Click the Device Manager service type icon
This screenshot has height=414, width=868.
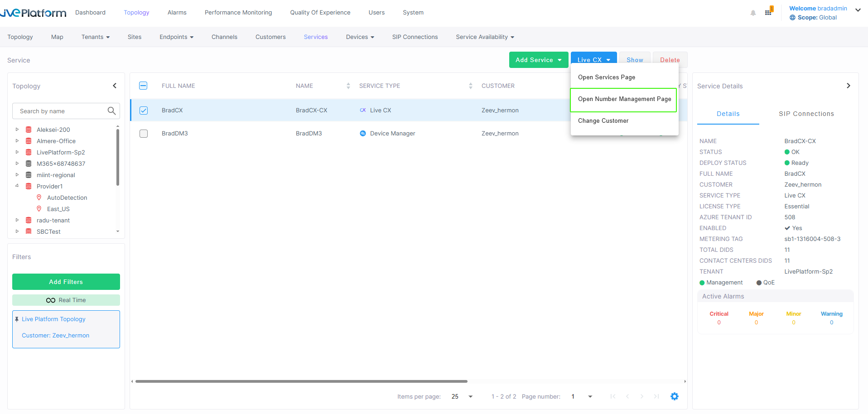[x=363, y=133]
